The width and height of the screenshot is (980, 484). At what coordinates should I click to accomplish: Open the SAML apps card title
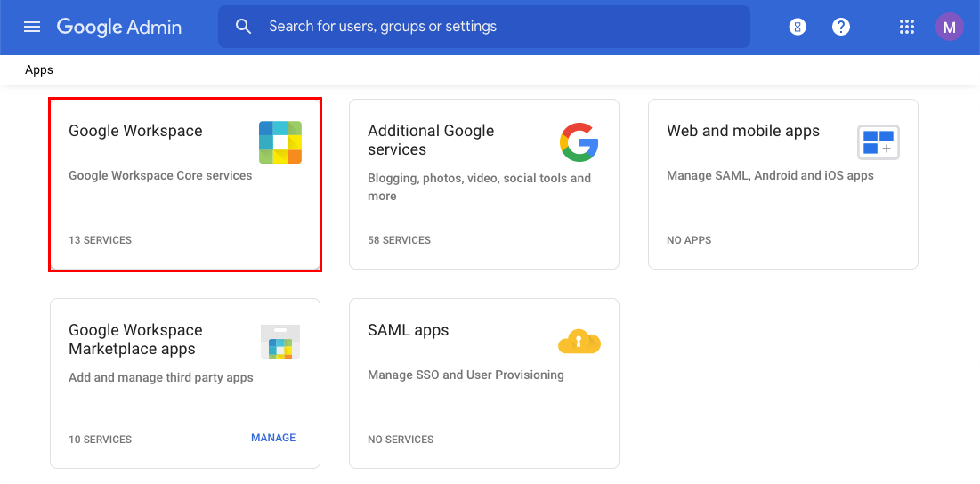coord(409,330)
